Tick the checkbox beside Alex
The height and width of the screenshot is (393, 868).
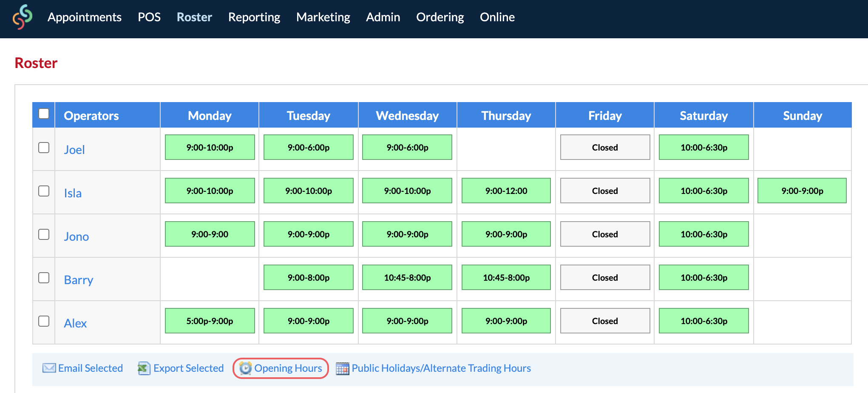click(x=44, y=321)
